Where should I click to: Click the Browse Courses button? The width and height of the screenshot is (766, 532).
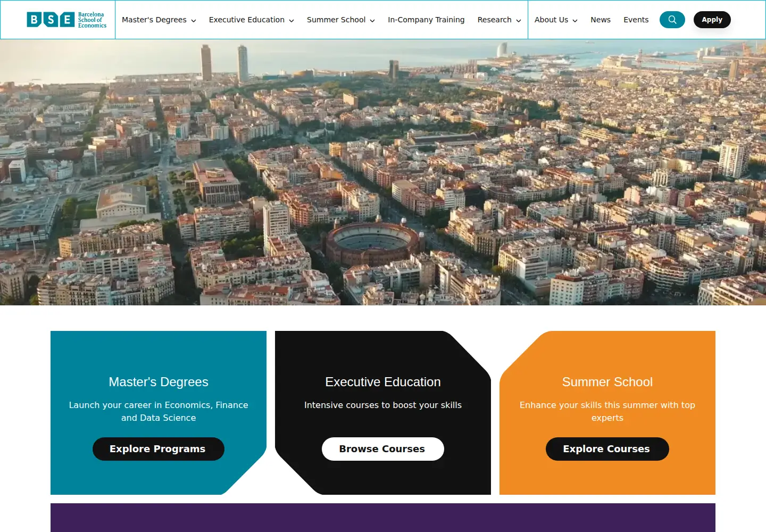(383, 449)
